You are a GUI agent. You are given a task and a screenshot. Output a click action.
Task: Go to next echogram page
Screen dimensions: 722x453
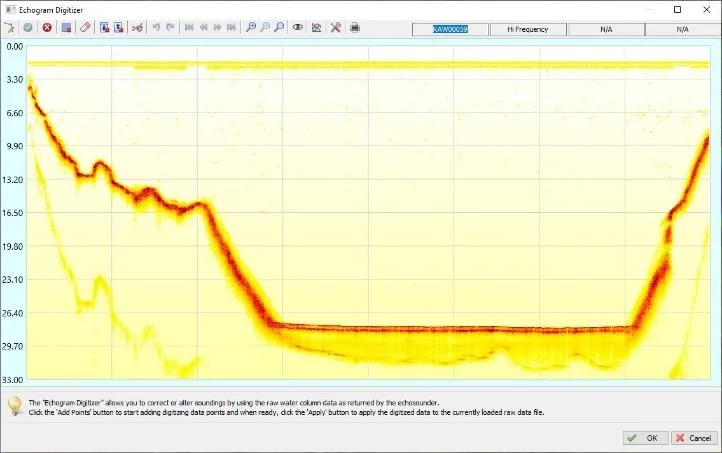click(x=217, y=28)
